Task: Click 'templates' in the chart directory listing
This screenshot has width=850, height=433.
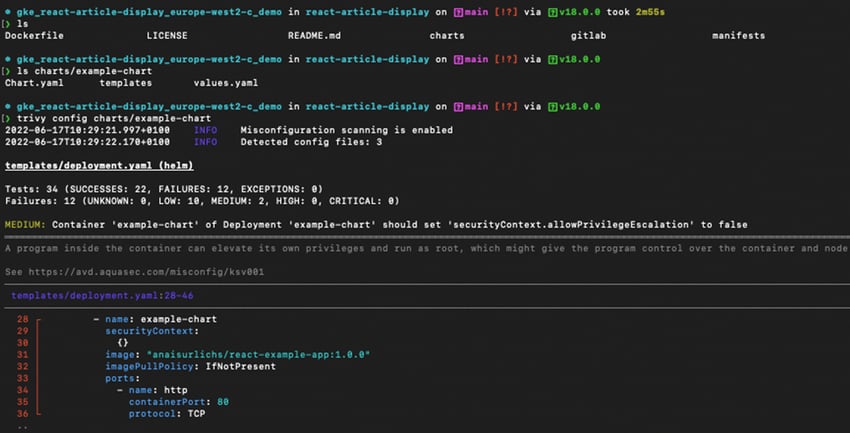Action: coord(126,83)
